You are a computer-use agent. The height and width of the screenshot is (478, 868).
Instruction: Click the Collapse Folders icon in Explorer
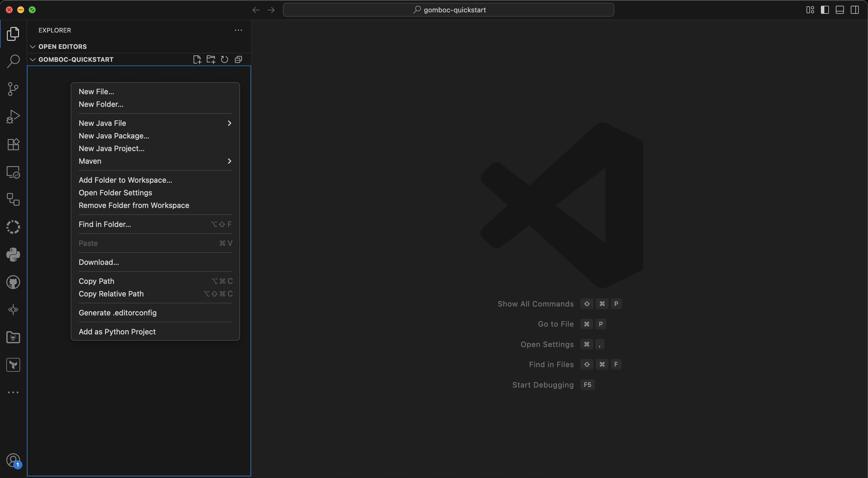(x=238, y=60)
